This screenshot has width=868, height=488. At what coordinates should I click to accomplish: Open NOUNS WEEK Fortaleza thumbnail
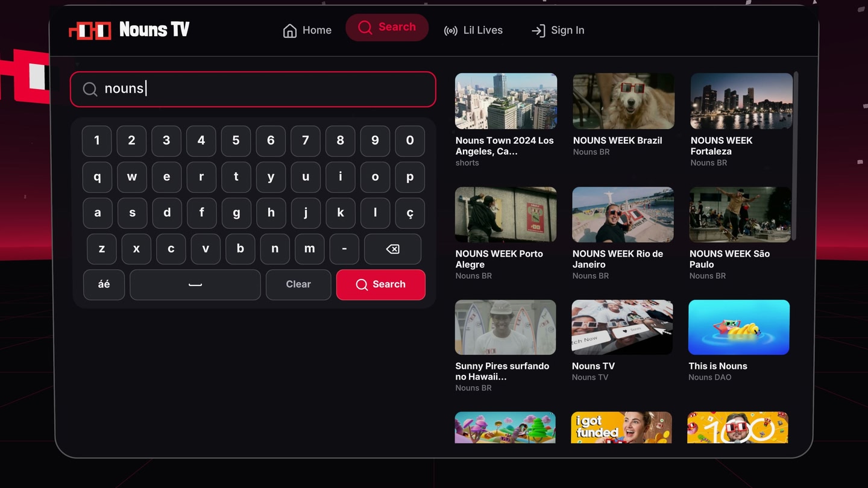[x=741, y=101]
